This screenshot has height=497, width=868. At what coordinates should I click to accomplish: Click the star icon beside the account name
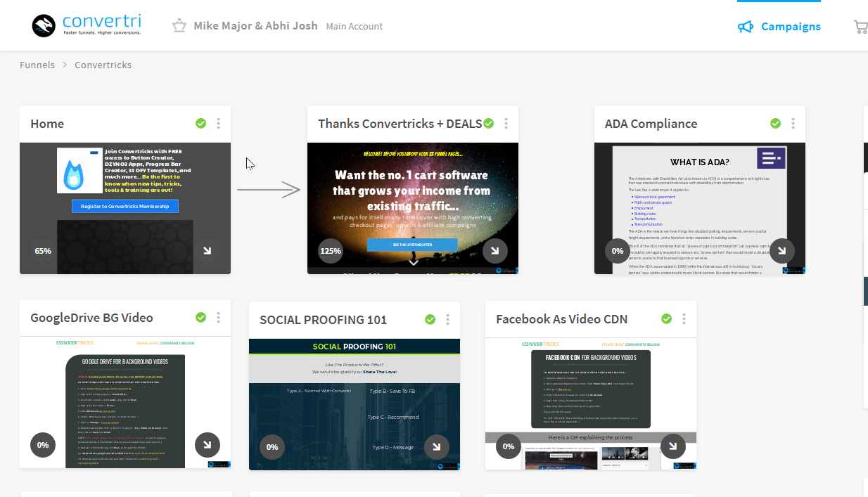tap(179, 25)
